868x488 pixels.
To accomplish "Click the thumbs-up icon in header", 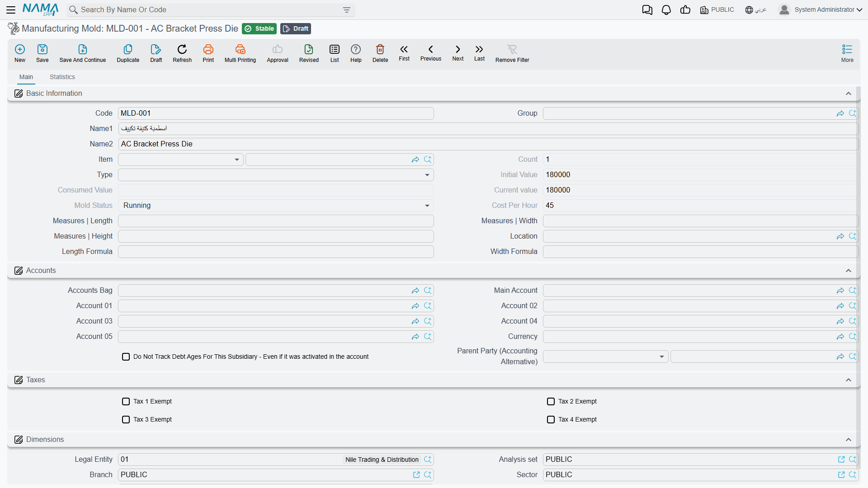I will coord(685,9).
